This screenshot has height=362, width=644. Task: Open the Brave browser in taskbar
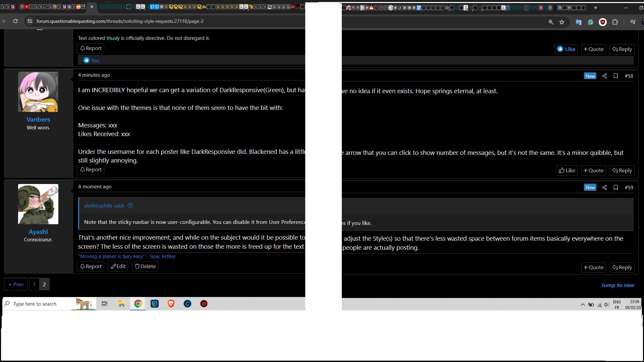(171, 304)
